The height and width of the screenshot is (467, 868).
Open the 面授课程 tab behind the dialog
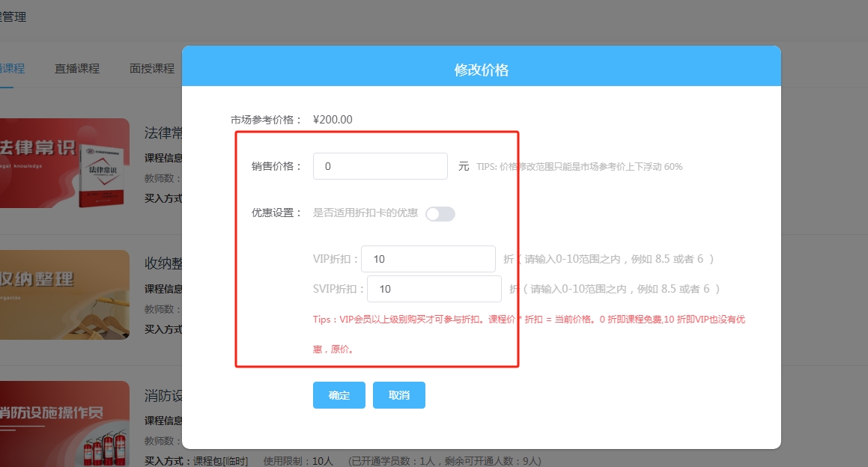tap(152, 69)
